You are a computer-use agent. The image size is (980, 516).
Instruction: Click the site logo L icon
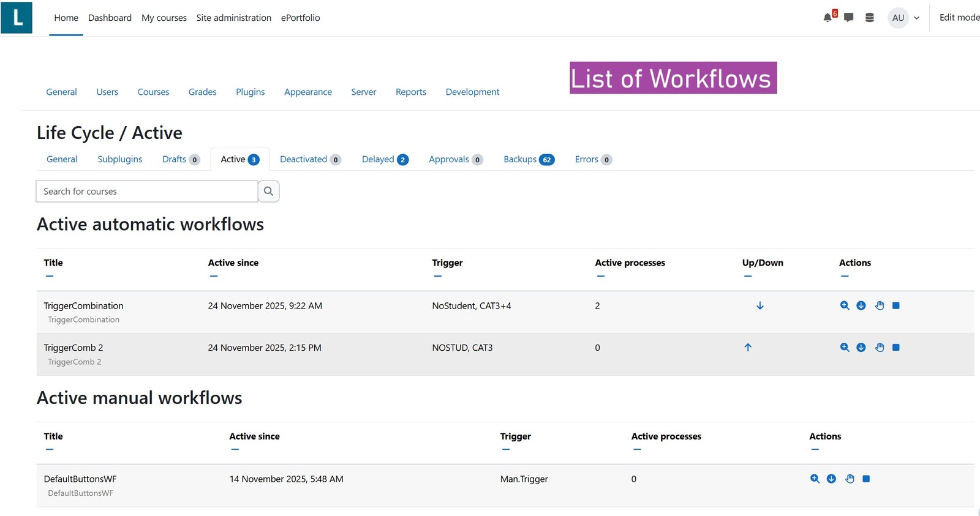17,17
